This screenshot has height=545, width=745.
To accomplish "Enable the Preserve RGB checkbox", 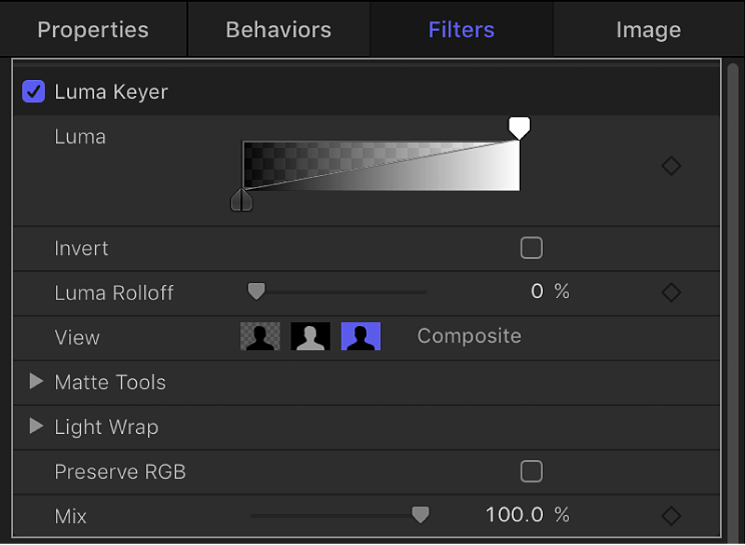I will [532, 471].
